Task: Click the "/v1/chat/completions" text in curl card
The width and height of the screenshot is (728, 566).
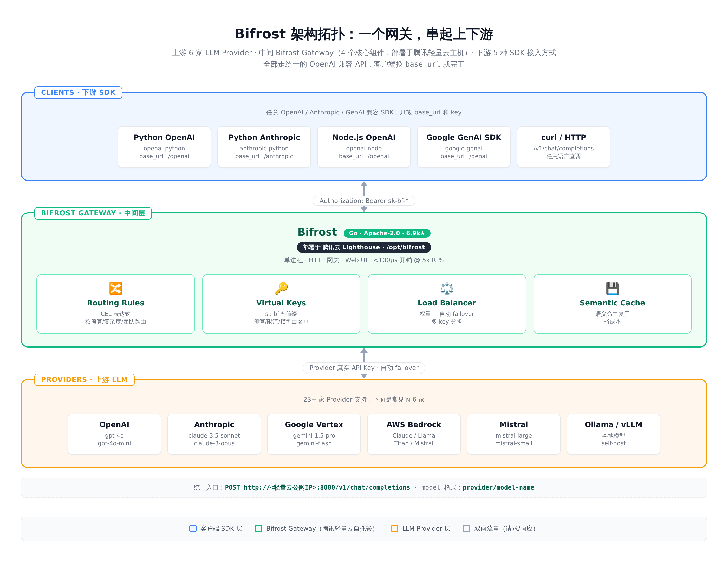Action: tap(564, 149)
